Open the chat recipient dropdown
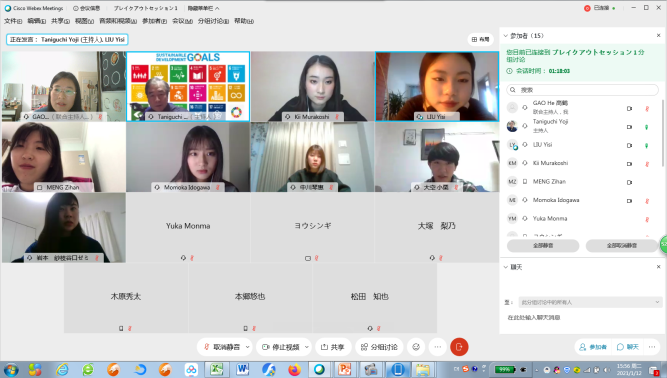The width and height of the screenshot is (667, 378). click(x=590, y=302)
